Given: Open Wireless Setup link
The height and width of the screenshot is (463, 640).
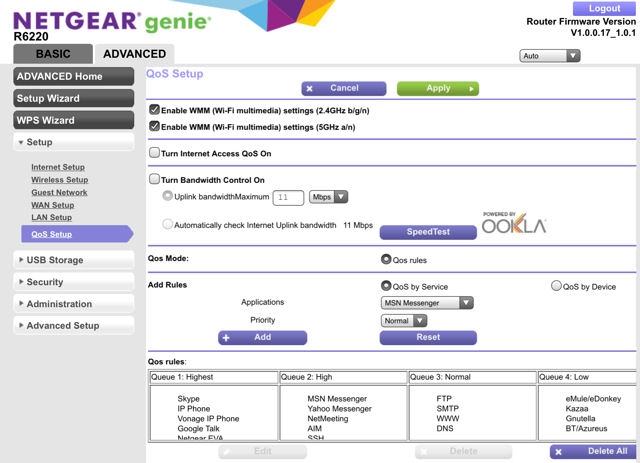Looking at the screenshot, I should click(60, 180).
